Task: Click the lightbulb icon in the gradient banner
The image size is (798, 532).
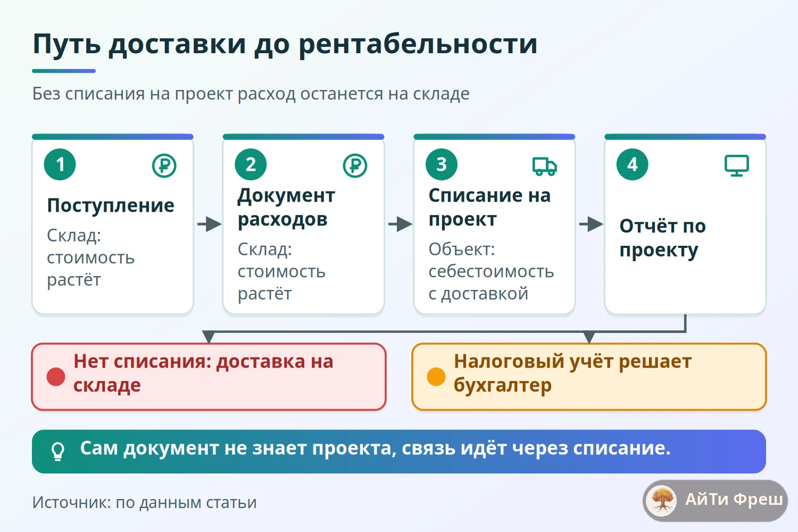Action: click(57, 451)
